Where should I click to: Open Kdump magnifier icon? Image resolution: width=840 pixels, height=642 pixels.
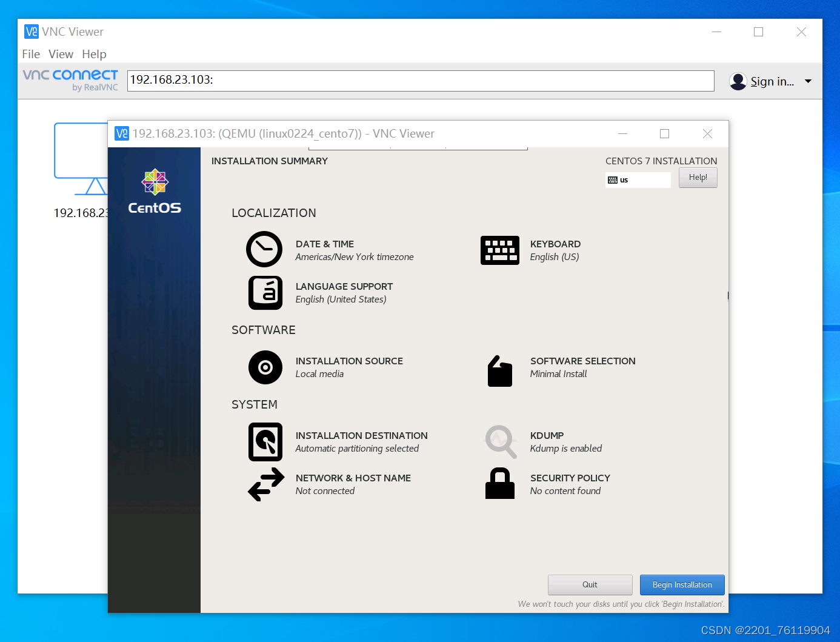point(501,441)
